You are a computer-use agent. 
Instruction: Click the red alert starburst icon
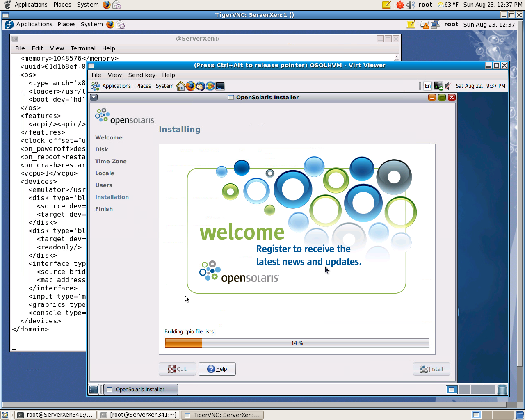400,5
